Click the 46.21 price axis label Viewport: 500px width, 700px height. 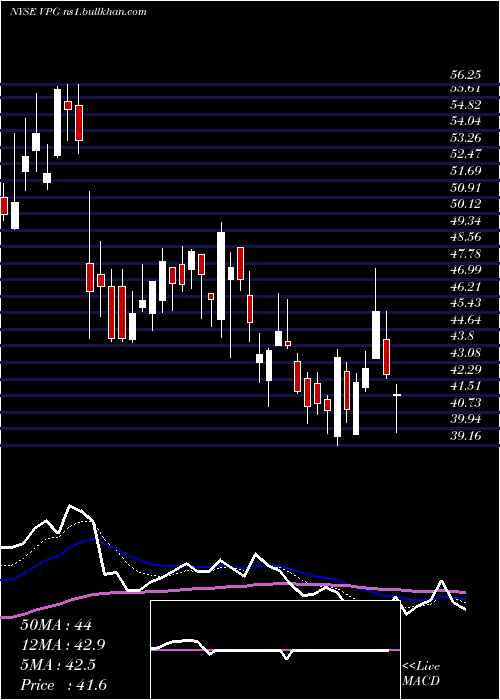tap(466, 287)
